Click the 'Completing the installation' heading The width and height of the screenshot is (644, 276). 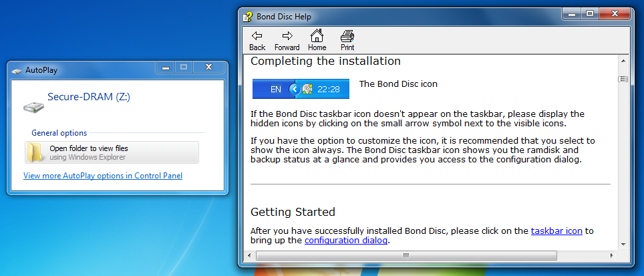[x=325, y=61]
